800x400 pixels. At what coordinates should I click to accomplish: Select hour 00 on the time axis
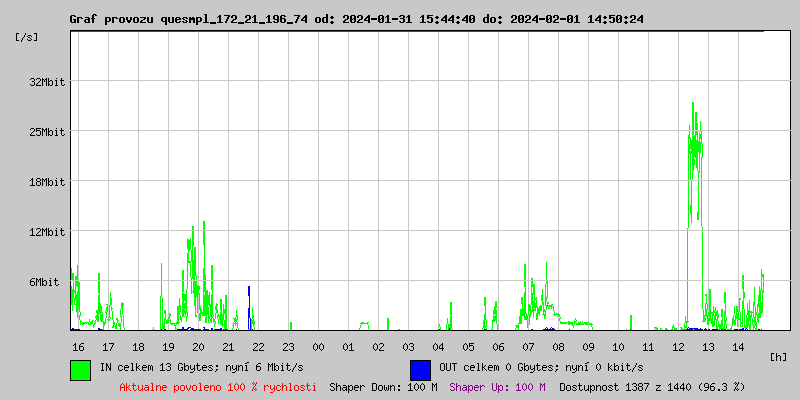318,346
